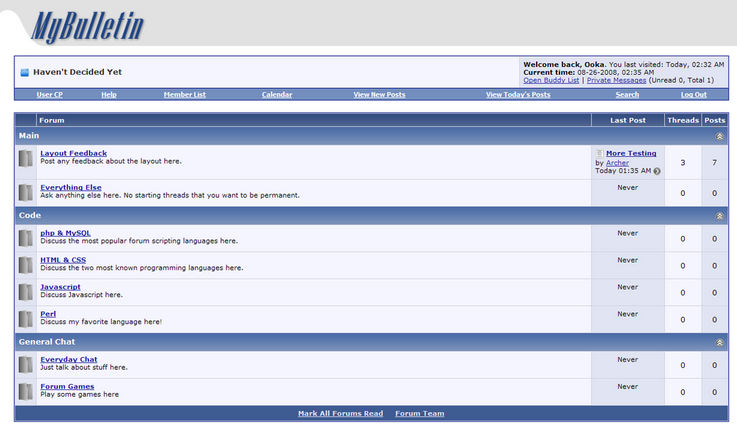Screen dimensions: 737x424
Task: Open Private Messages link
Action: 619,80
